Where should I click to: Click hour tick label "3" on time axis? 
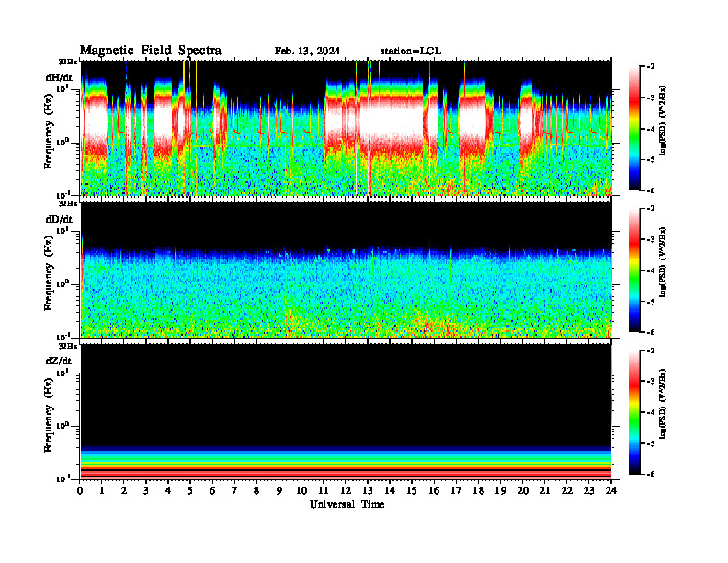146,491
